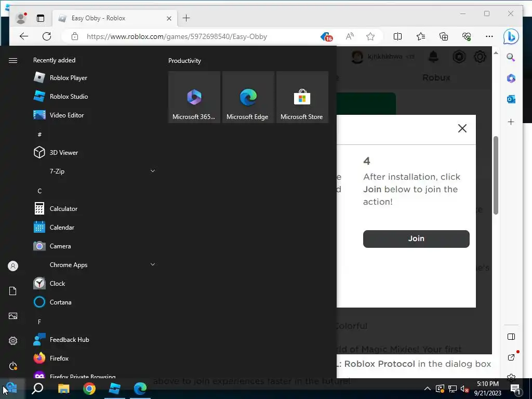Open Edge Favorites list
This screenshot has height=399, width=532.
click(421, 36)
